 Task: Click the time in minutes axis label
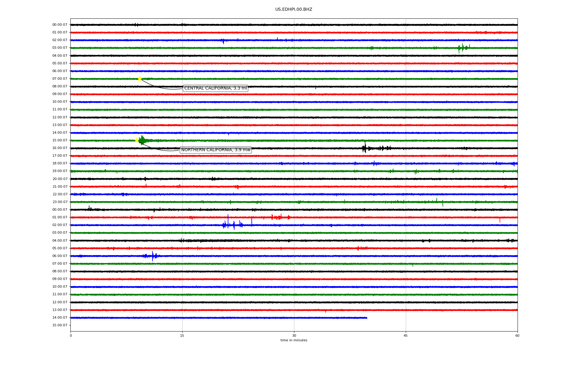pos(293,340)
